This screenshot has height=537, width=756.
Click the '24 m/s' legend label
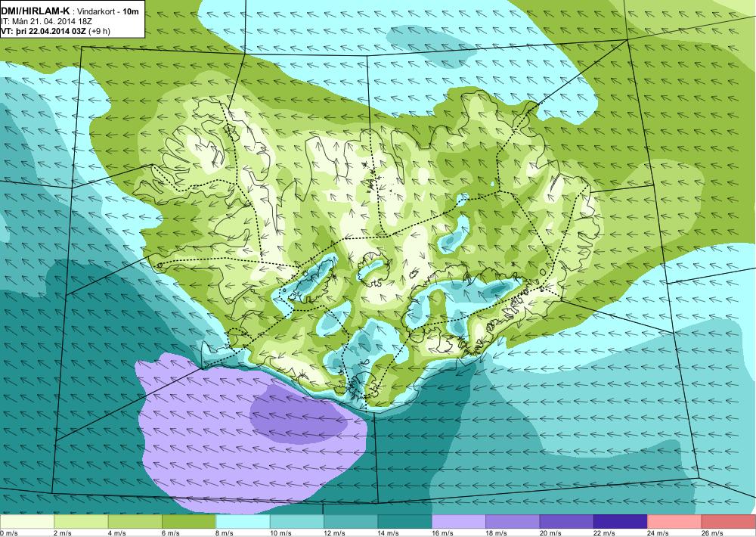[658, 532]
